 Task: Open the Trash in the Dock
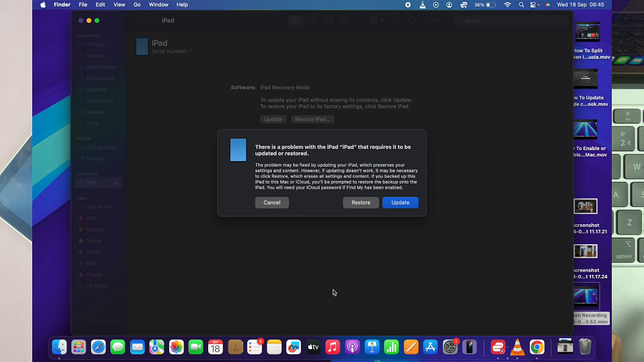(x=585, y=347)
